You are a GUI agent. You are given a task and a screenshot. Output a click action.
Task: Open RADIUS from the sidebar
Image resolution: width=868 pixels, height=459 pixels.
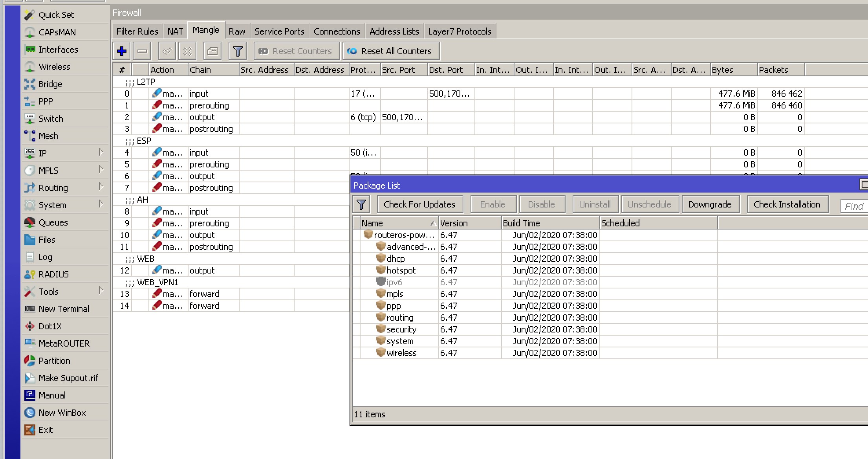pos(65,274)
